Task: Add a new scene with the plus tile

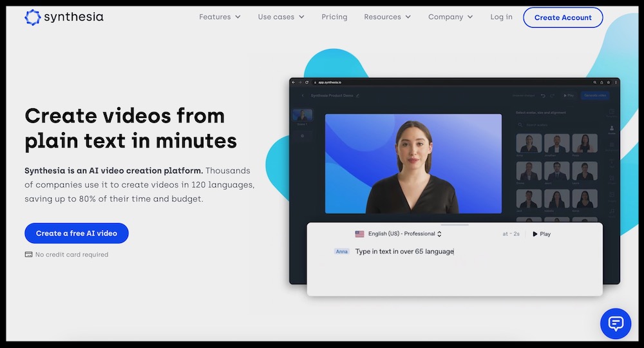Action: 302,135
